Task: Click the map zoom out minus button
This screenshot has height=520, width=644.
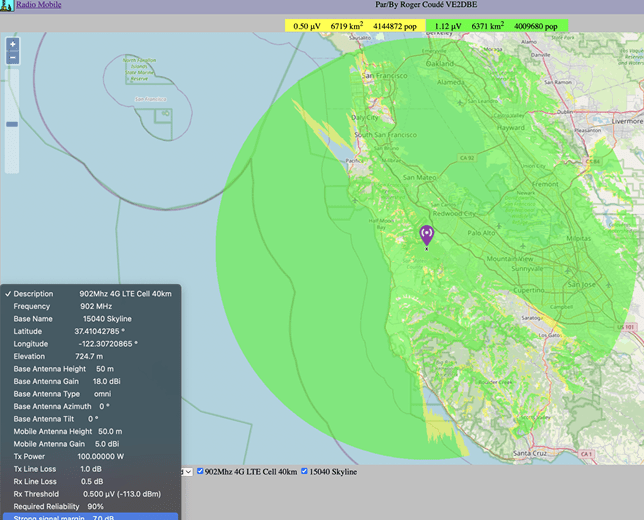Action: (12, 58)
